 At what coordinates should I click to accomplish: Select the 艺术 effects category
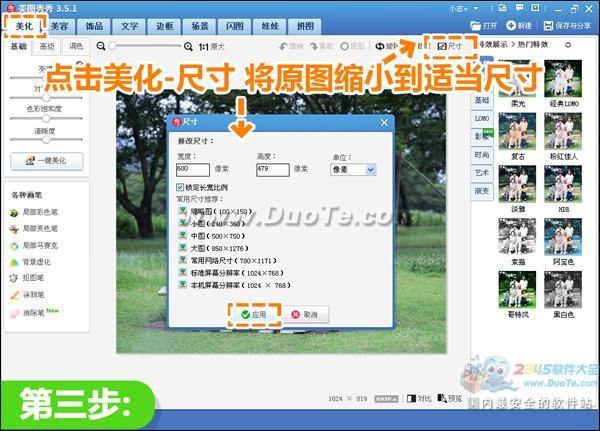pos(482,173)
